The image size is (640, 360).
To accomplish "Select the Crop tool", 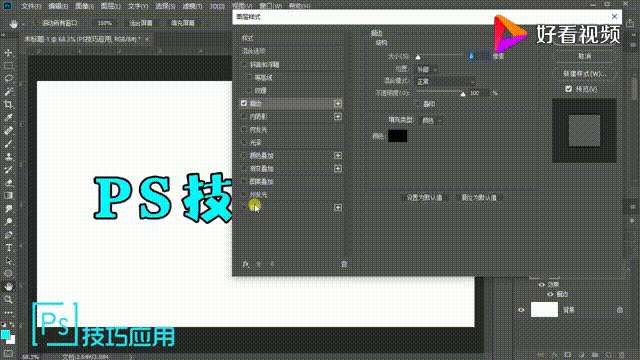I will pyautogui.click(x=8, y=104).
